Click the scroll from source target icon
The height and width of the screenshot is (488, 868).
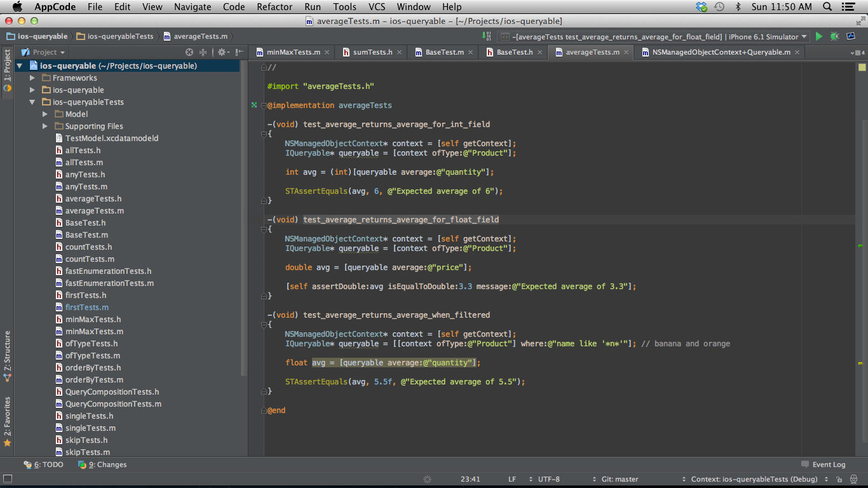(x=189, y=52)
